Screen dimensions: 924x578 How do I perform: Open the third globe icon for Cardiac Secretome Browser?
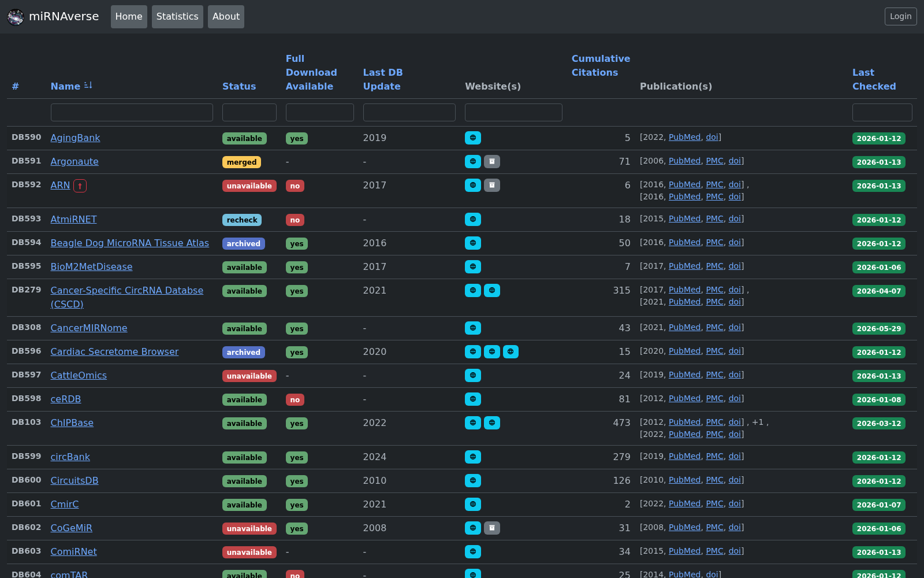click(511, 351)
